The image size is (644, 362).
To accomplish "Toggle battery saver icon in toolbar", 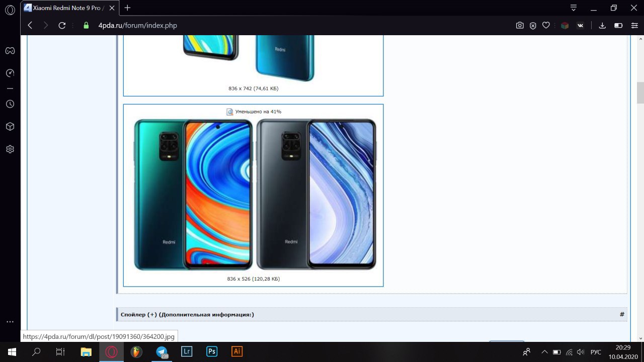I will click(618, 25).
